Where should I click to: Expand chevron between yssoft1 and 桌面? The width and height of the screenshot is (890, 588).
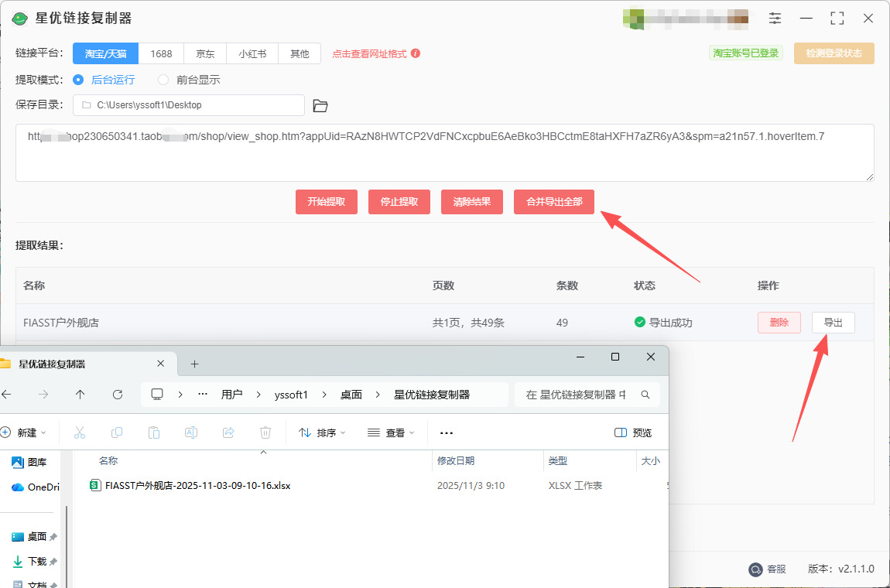pyautogui.click(x=324, y=395)
